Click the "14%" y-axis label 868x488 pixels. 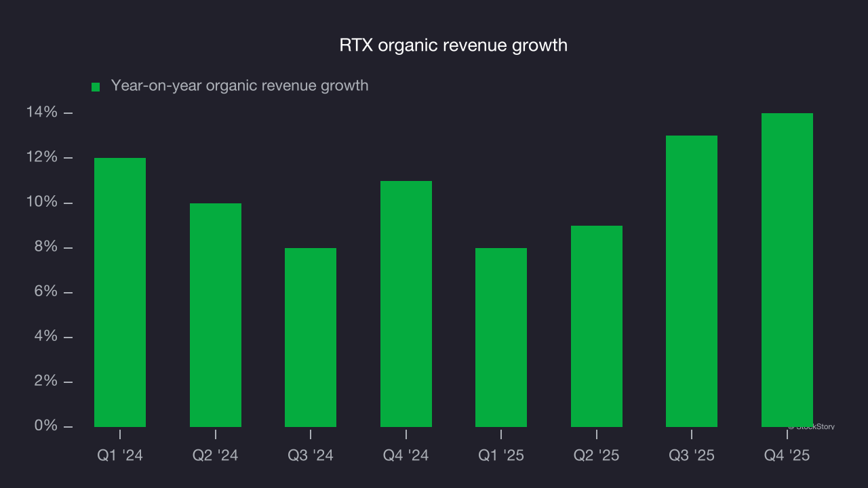click(x=42, y=113)
